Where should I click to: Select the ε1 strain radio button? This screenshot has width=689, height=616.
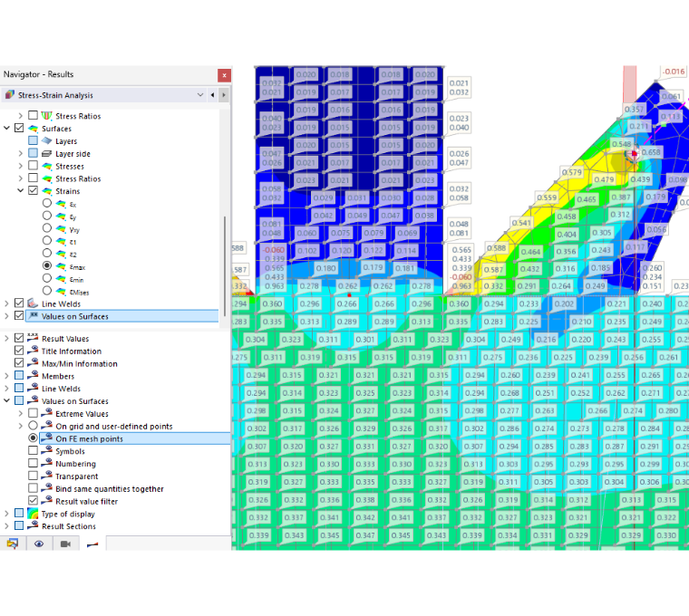click(47, 241)
